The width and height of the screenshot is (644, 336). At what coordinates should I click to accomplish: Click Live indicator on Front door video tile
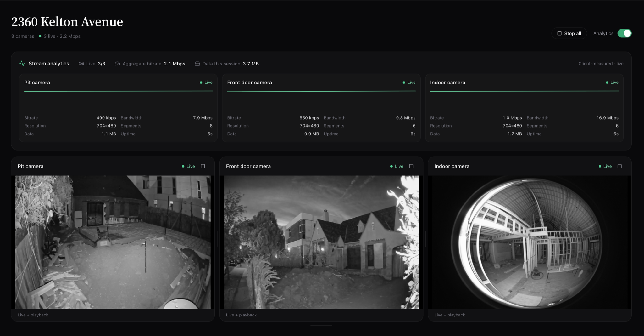[x=397, y=166]
